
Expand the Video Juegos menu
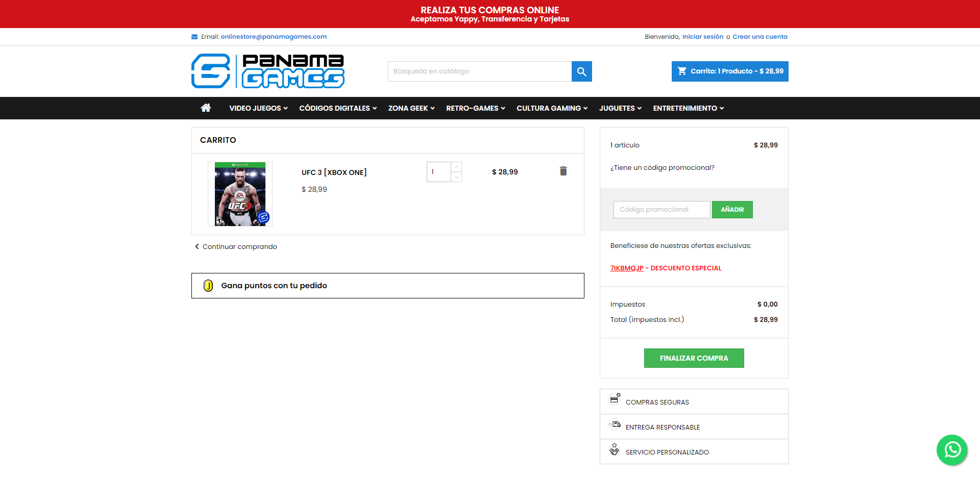click(258, 108)
